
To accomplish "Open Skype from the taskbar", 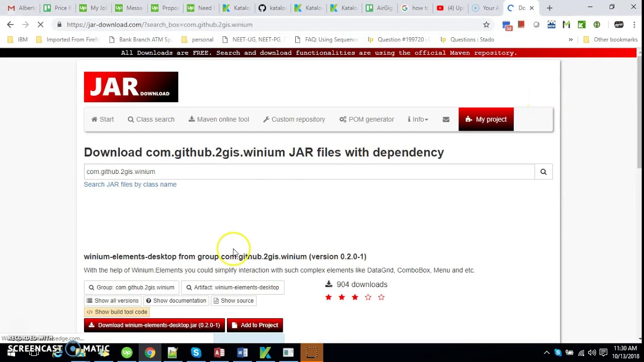I will [x=196, y=353].
